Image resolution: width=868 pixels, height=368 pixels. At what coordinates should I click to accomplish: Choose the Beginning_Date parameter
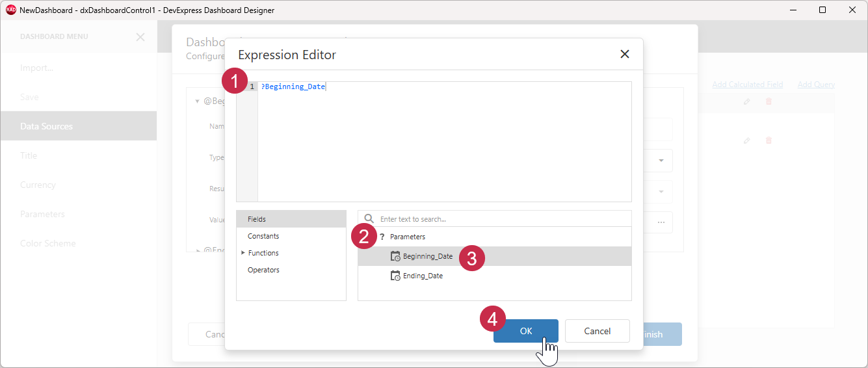click(495, 256)
